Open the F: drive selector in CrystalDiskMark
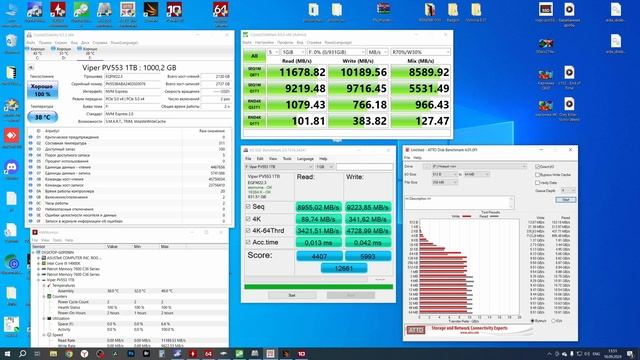 [x=336, y=52]
